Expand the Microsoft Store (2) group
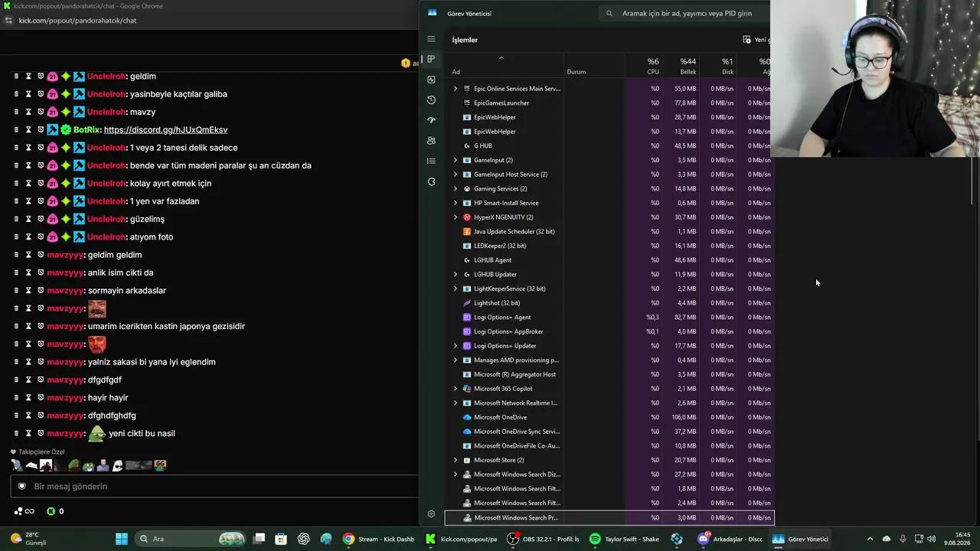This screenshot has height=551, width=980. click(456, 460)
